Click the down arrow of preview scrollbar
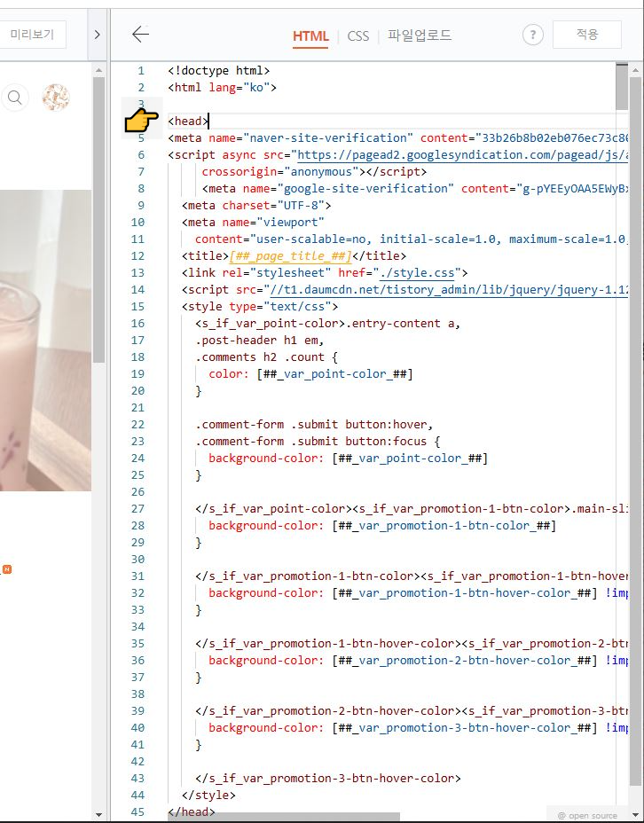The image size is (644, 823). pos(98,815)
